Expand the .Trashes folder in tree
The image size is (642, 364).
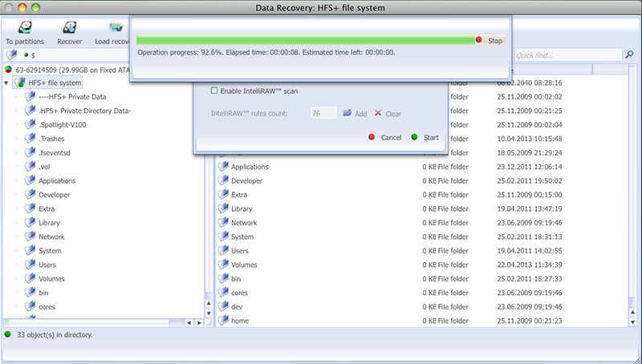point(17,139)
